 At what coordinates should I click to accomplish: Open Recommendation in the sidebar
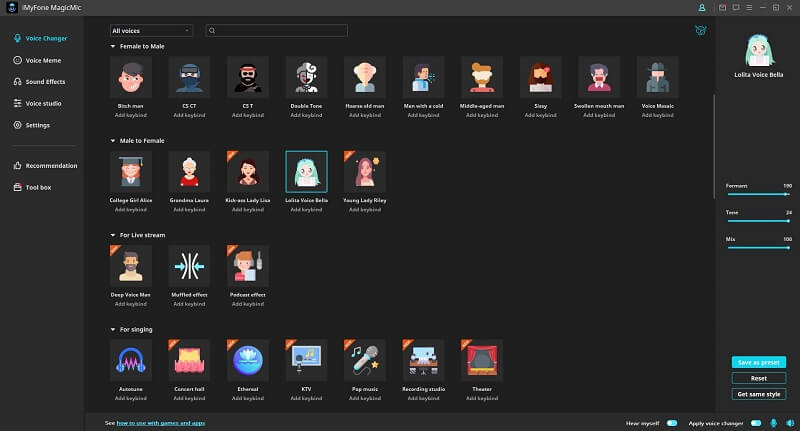point(45,166)
